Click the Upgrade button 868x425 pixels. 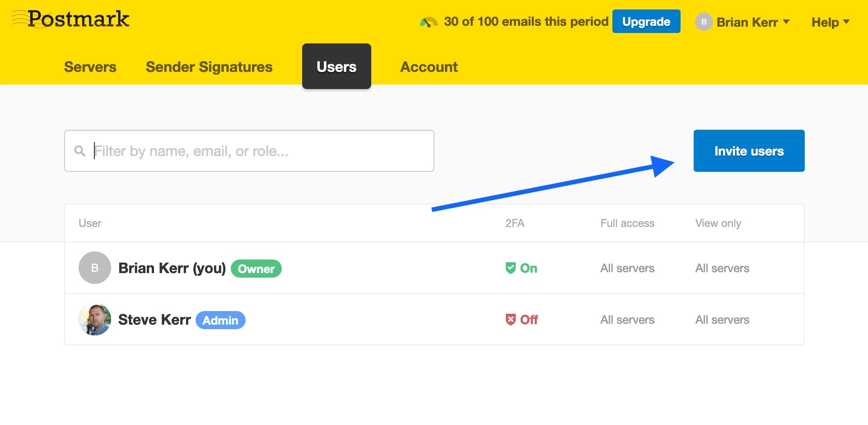pyautogui.click(x=646, y=22)
